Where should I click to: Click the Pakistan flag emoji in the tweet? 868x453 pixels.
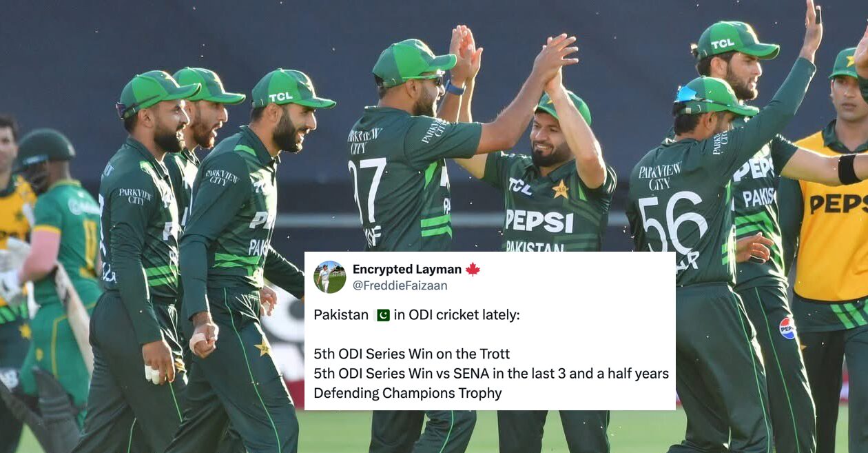(383, 315)
